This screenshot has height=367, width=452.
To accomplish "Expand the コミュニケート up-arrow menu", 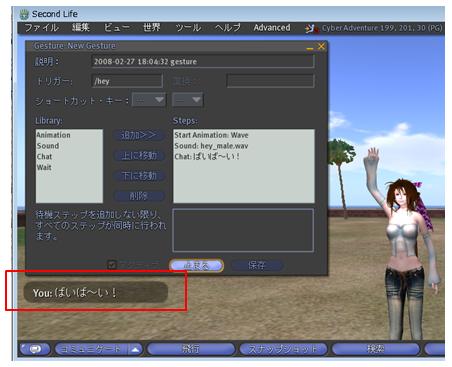I will pos(135,349).
